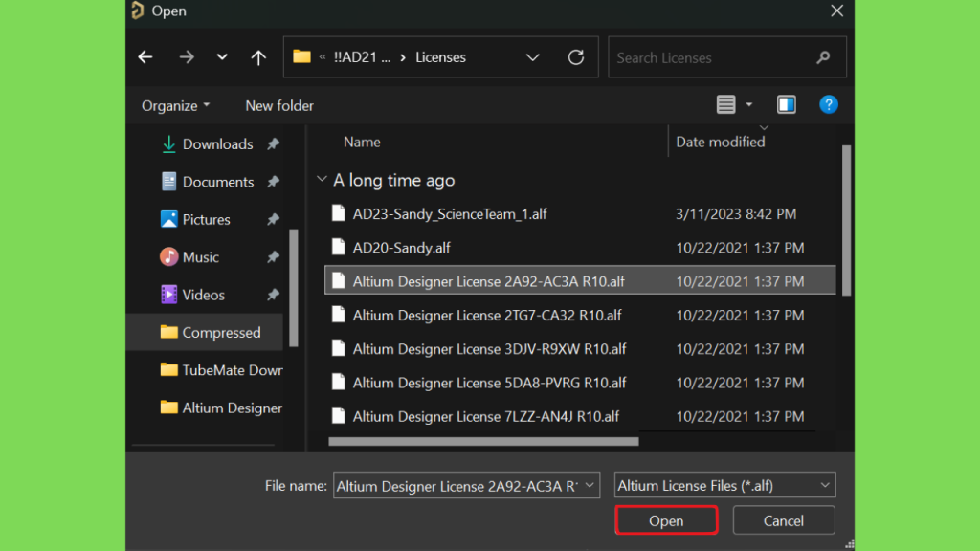Show hidden breadcrumb path chevrons
The image size is (980, 551).
[323, 57]
